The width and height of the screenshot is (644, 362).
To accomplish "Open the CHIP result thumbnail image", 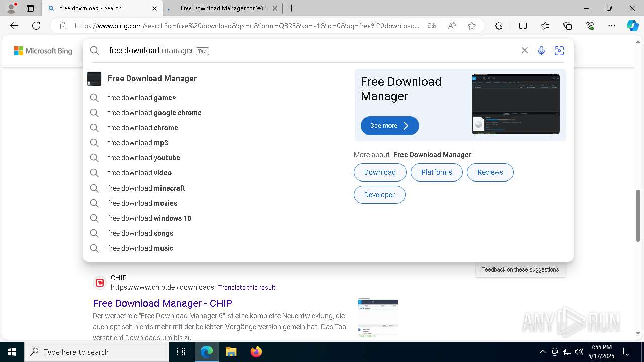I will point(378,318).
